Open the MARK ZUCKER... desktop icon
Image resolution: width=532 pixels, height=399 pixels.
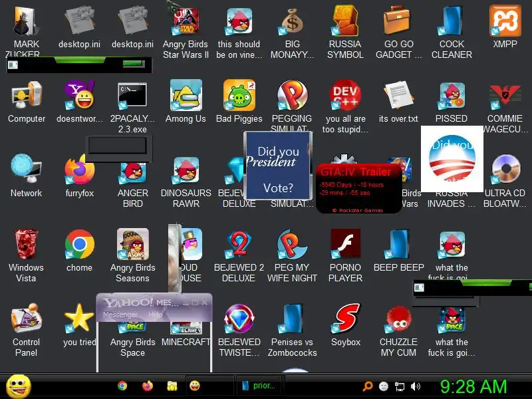click(x=26, y=22)
